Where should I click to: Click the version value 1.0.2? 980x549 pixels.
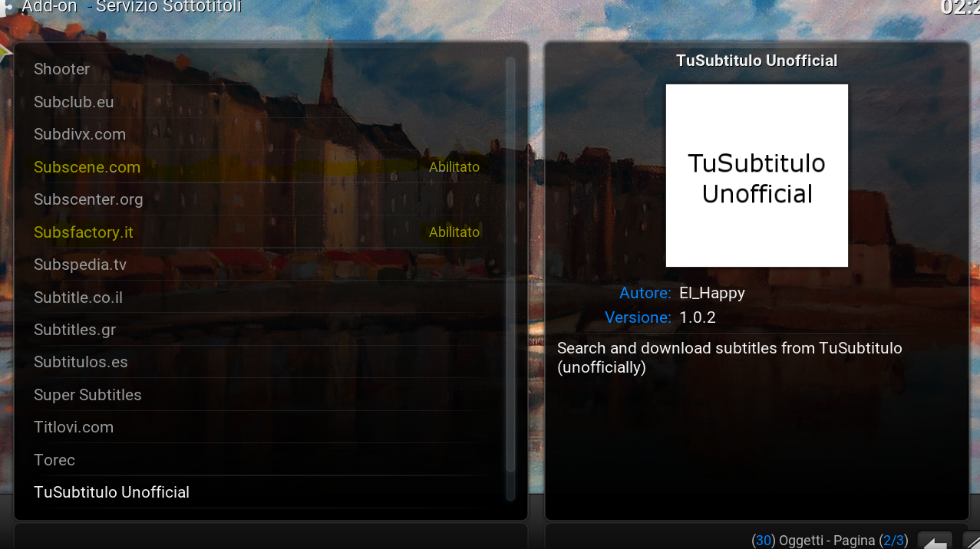point(698,317)
